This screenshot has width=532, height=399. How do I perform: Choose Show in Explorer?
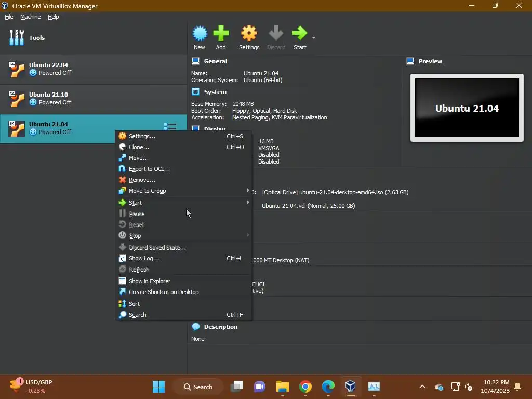coord(183,281)
